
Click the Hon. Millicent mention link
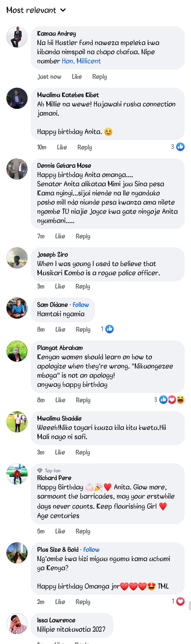81,61
